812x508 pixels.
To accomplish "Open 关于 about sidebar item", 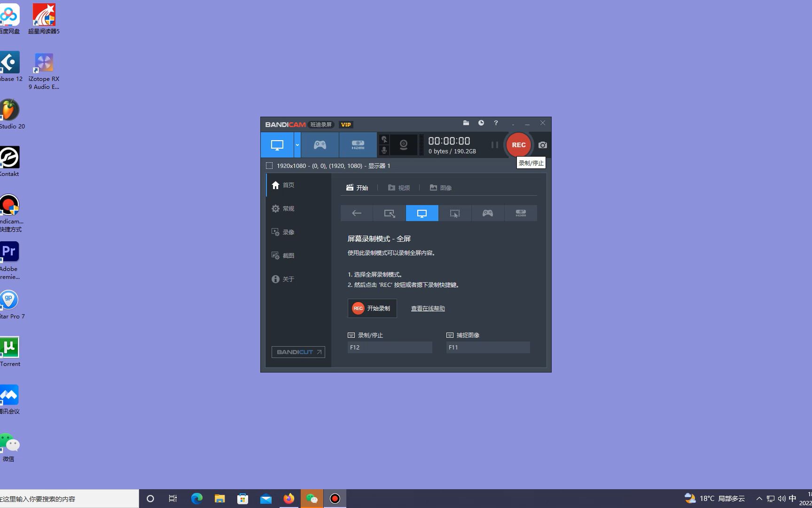I will pyautogui.click(x=298, y=279).
